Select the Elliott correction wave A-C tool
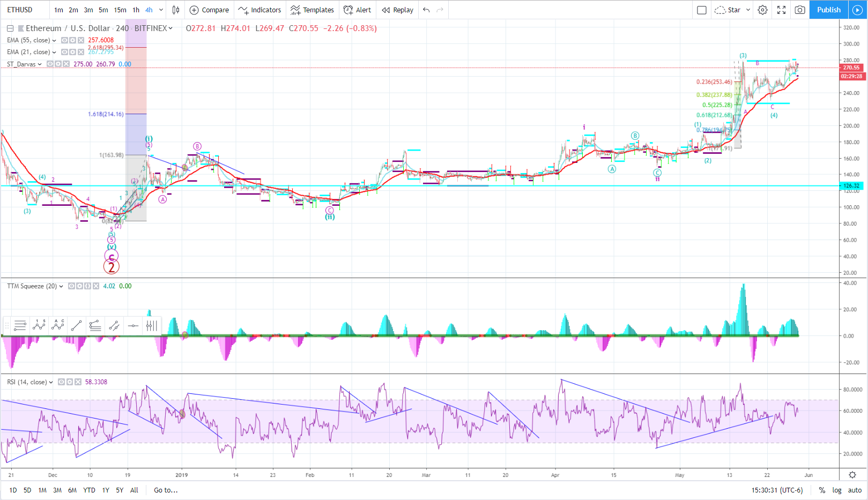 (58, 325)
